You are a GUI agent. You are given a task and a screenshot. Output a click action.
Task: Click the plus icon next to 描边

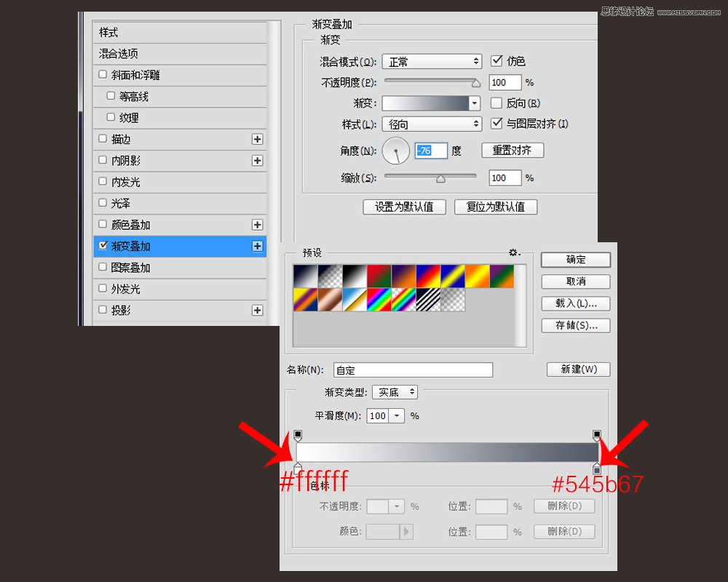tap(258, 139)
